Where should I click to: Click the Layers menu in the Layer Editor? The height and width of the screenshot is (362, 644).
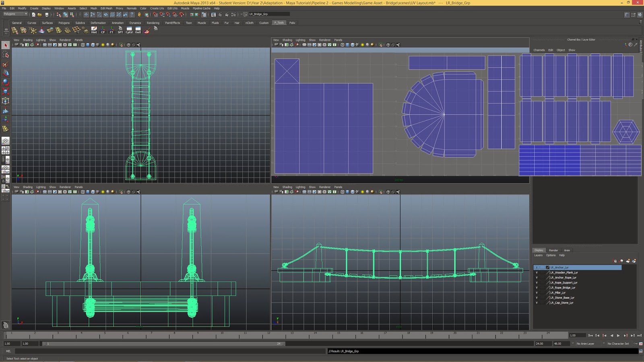[x=538, y=255]
